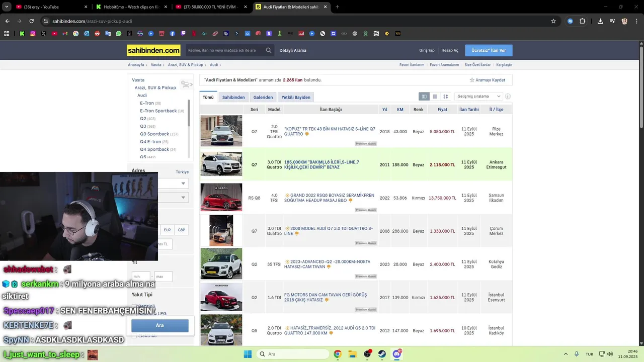Click the Yıl max input field
Viewport: 644px width, 362px height.
point(163,277)
